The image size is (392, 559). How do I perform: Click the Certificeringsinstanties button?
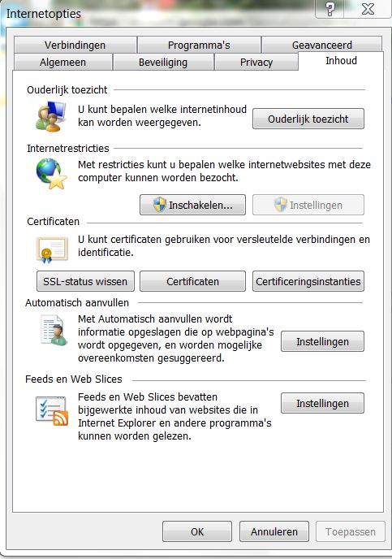308,281
